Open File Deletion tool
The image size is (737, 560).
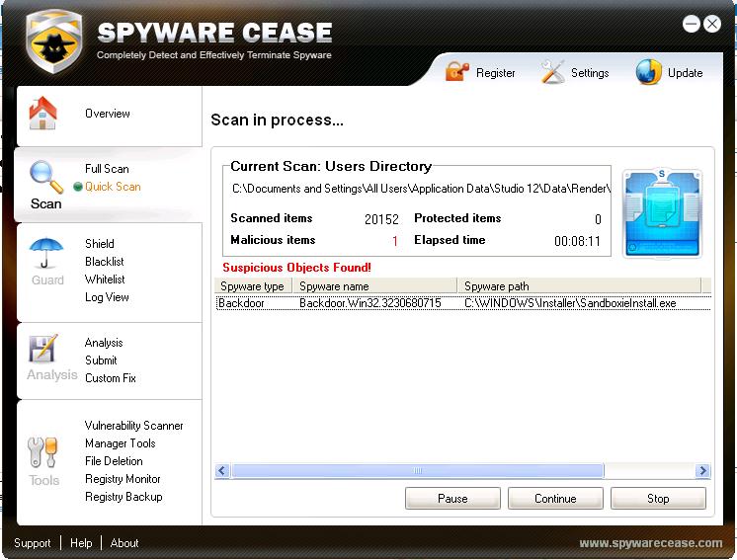(x=114, y=461)
